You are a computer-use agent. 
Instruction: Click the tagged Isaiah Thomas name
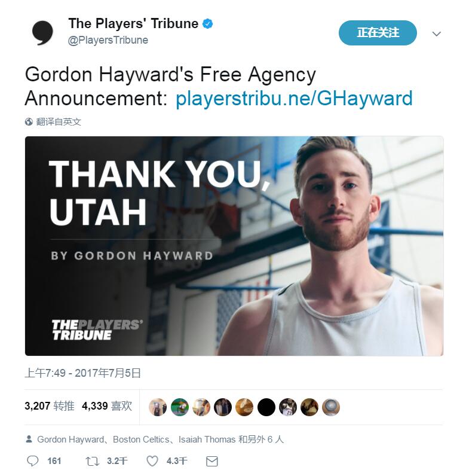207,440
